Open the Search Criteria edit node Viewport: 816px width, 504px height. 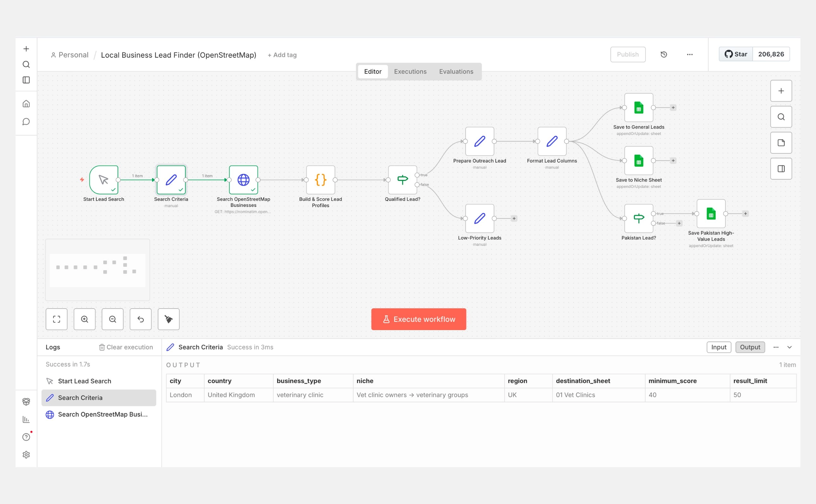[171, 180]
